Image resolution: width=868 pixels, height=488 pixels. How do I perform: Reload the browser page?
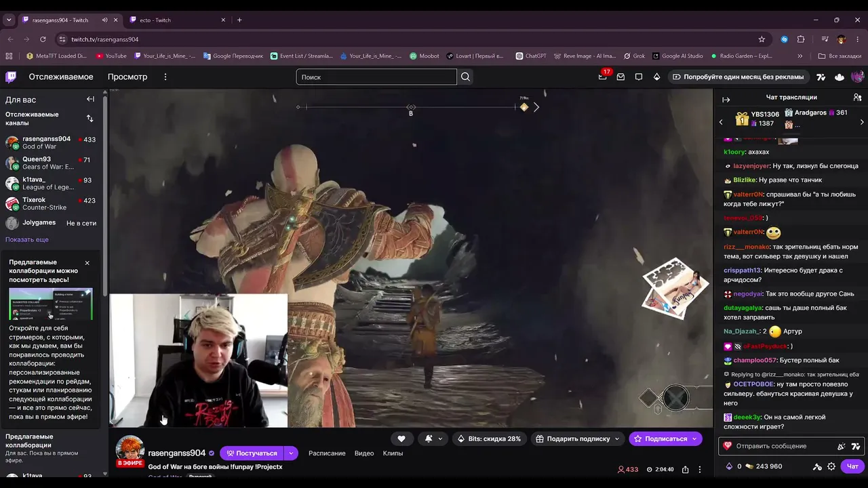click(x=43, y=39)
